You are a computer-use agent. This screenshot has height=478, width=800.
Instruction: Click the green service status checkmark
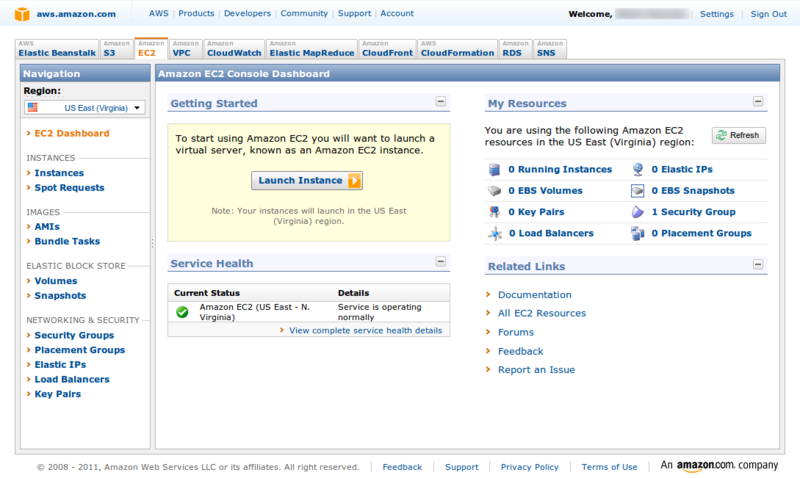pos(182,312)
